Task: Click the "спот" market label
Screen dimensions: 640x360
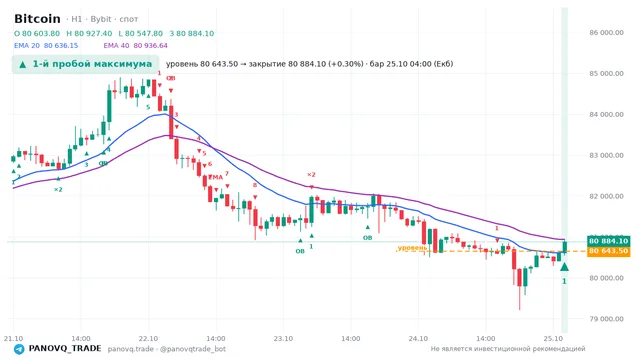Action: point(129,19)
